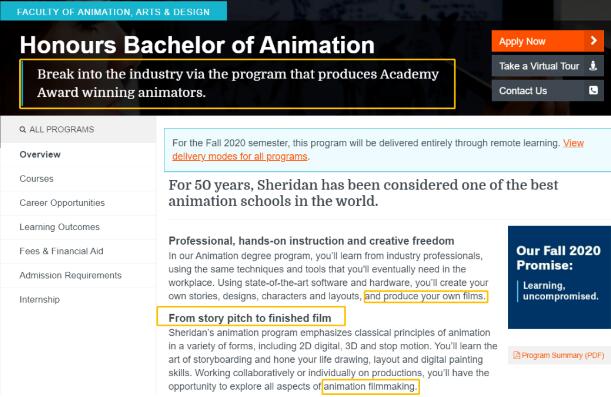
Task: Click the Apply Now chevron arrow icon
Action: (x=593, y=41)
